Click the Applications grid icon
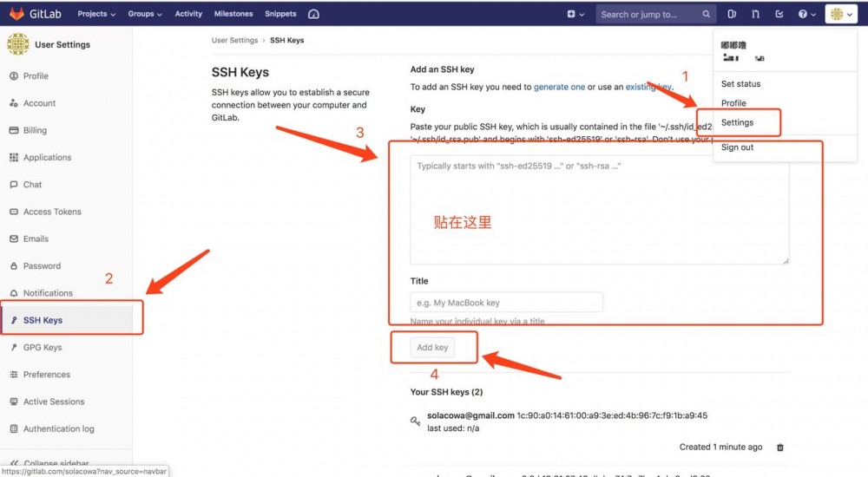The image size is (868, 477). pos(14,157)
